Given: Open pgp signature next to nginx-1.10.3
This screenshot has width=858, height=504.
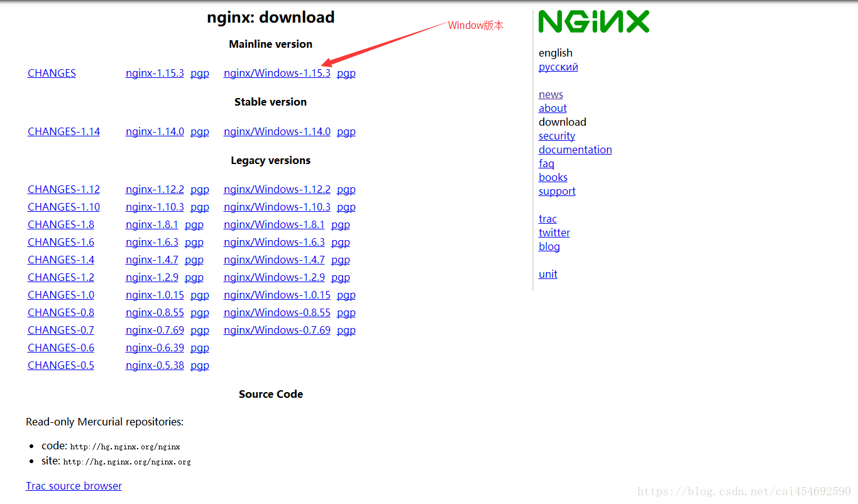Looking at the screenshot, I should [200, 207].
